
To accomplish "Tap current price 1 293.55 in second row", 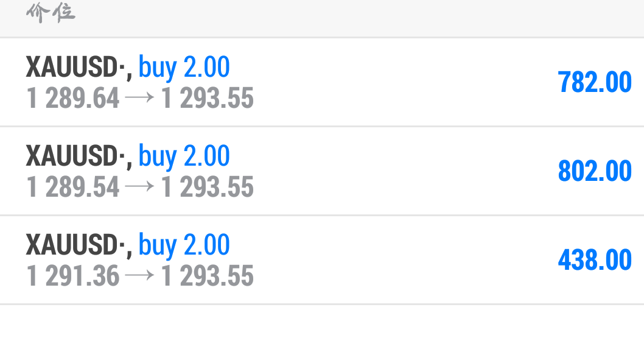I will (x=208, y=186).
